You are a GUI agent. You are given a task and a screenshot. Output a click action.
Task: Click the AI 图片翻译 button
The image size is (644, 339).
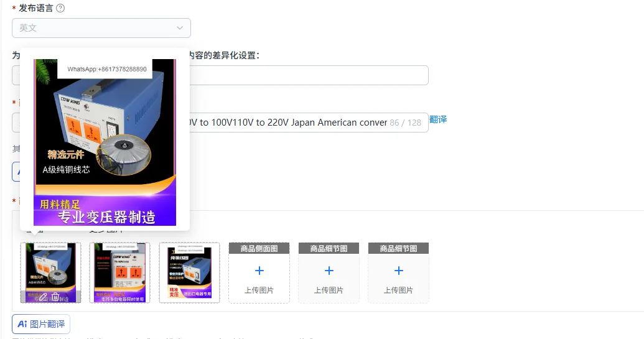41,324
